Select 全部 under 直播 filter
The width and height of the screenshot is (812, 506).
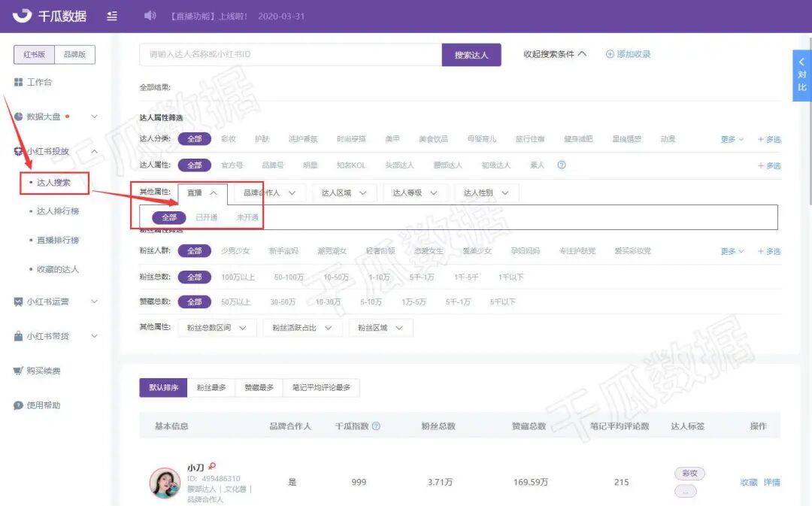tap(169, 217)
